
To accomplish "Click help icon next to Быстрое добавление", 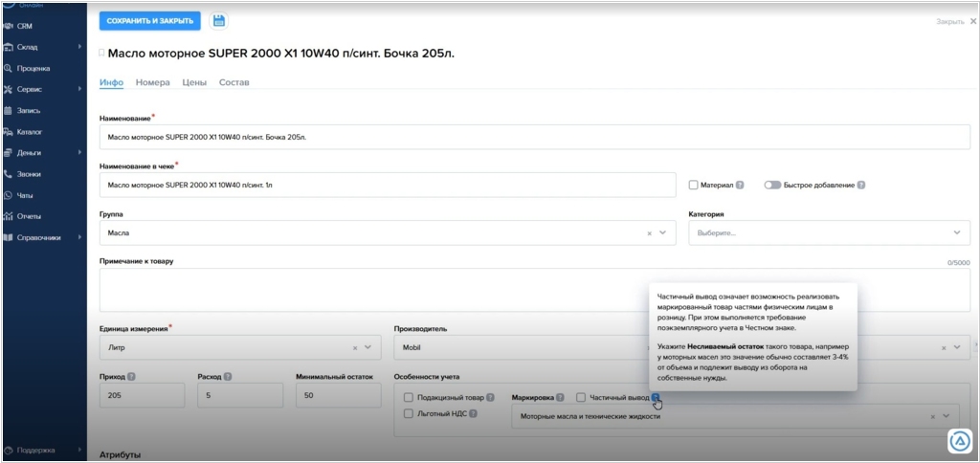I will 860,186.
